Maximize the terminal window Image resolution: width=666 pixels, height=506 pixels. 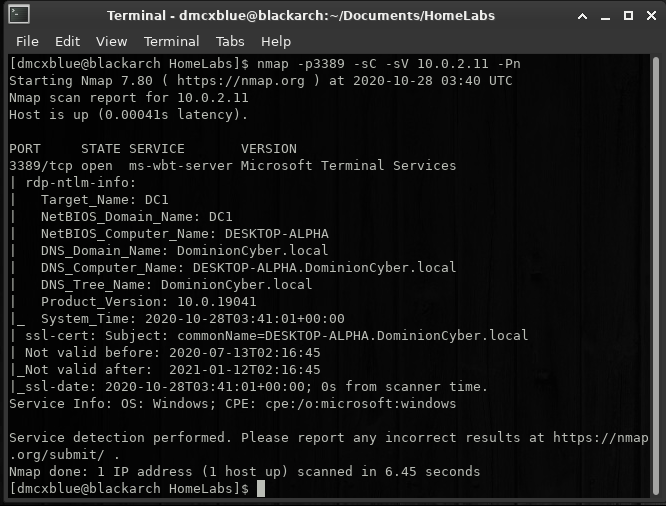click(x=628, y=16)
